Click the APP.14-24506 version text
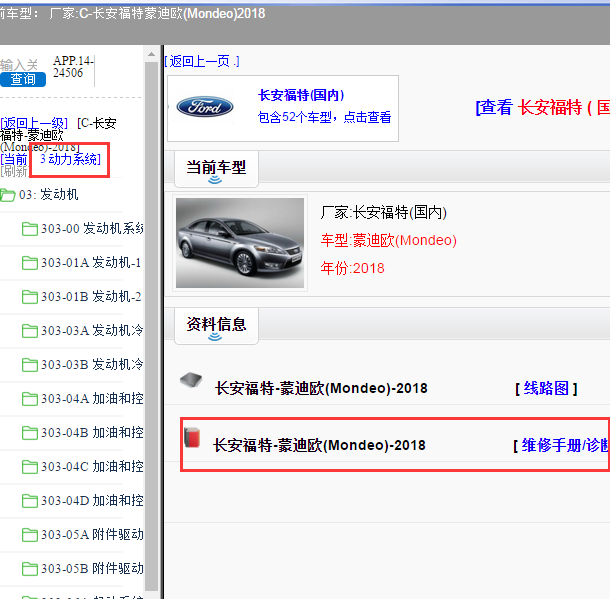610x599 pixels. (x=73, y=67)
